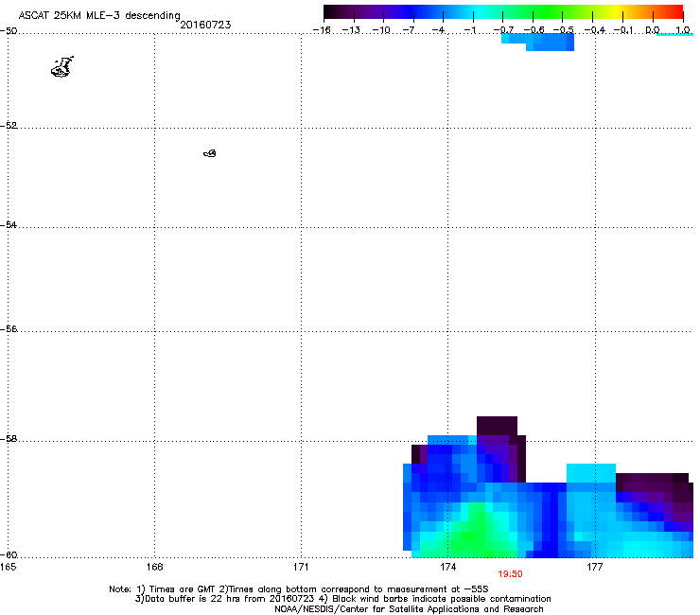Viewport: 700px width, 615px height.
Task: Click the -0.5 color bar label
Action: (563, 30)
